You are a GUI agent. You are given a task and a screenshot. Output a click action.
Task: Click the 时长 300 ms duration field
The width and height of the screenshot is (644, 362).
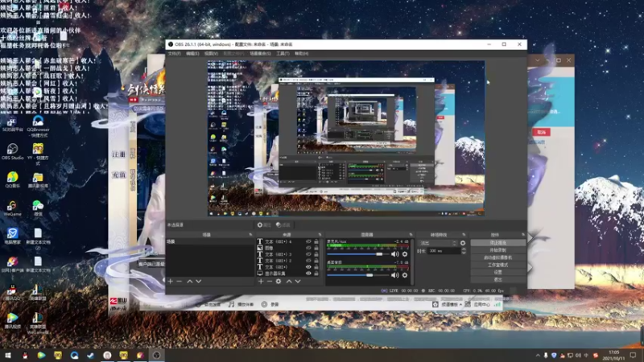coord(444,251)
